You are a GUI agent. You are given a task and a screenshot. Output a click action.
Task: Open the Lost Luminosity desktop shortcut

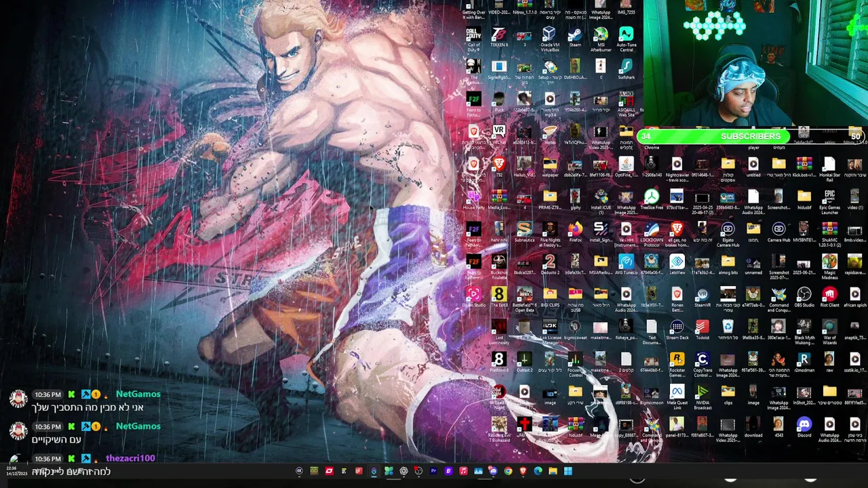499,331
